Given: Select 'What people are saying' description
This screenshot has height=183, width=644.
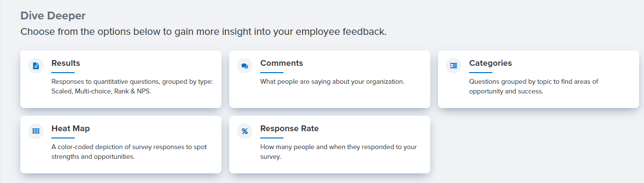Looking at the screenshot, I should [x=332, y=81].
